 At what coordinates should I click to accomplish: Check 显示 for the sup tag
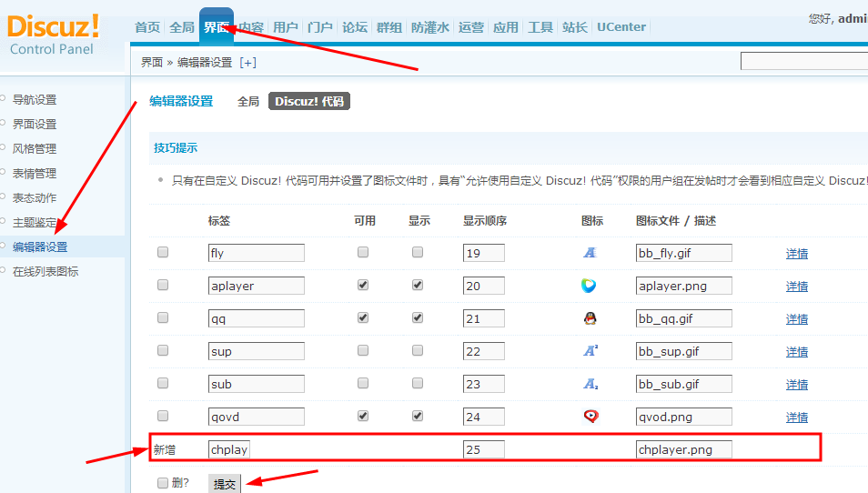pyautogui.click(x=418, y=350)
